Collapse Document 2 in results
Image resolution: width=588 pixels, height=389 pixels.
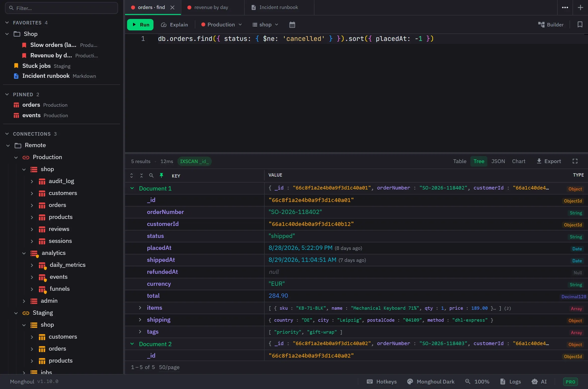pos(132,344)
